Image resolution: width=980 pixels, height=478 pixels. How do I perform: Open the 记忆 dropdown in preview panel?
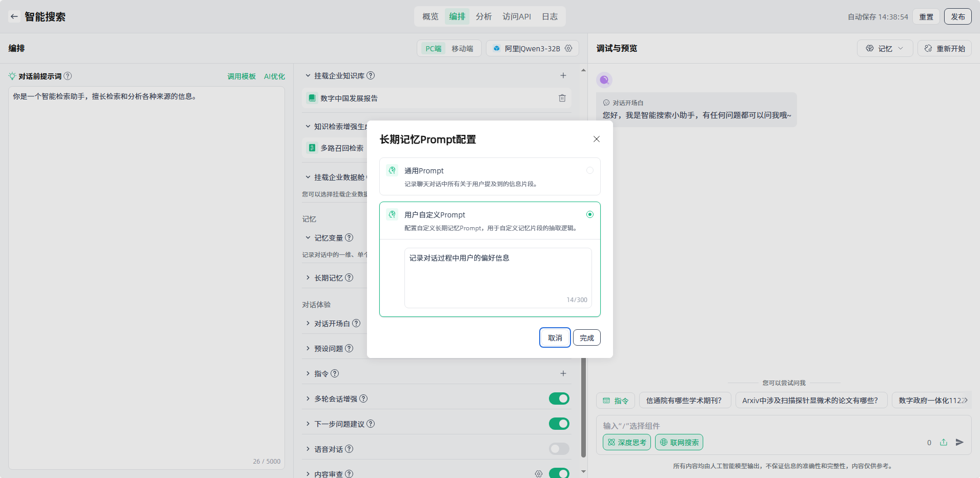(x=885, y=48)
